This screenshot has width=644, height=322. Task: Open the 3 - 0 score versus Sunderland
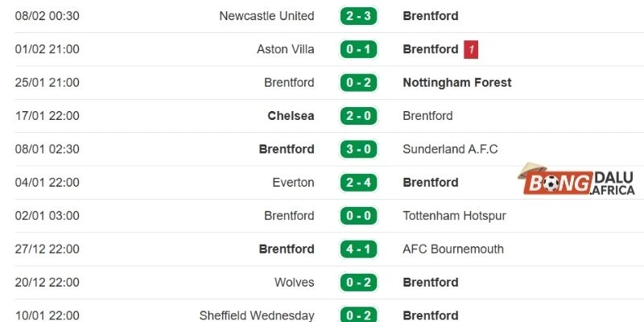tap(359, 149)
